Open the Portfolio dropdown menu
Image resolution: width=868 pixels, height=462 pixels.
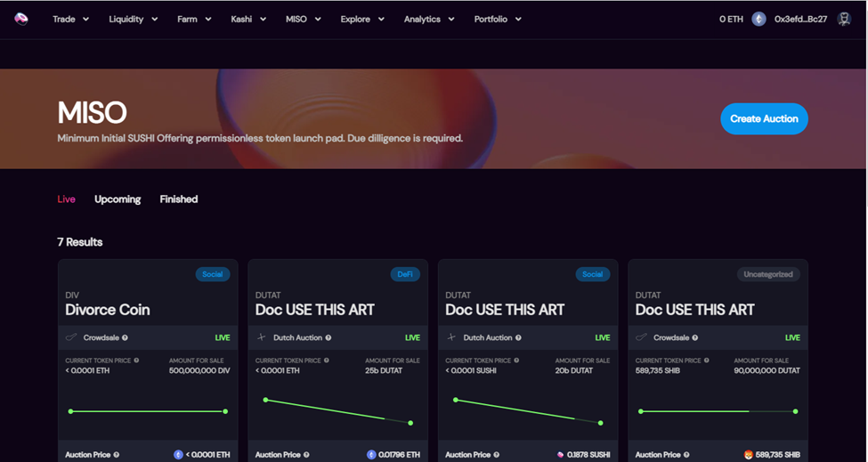coord(498,19)
